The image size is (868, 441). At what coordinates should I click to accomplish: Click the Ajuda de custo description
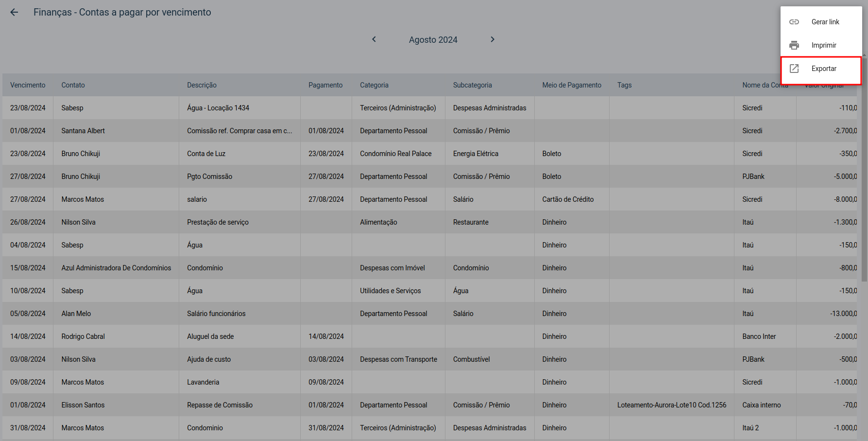(x=209, y=359)
